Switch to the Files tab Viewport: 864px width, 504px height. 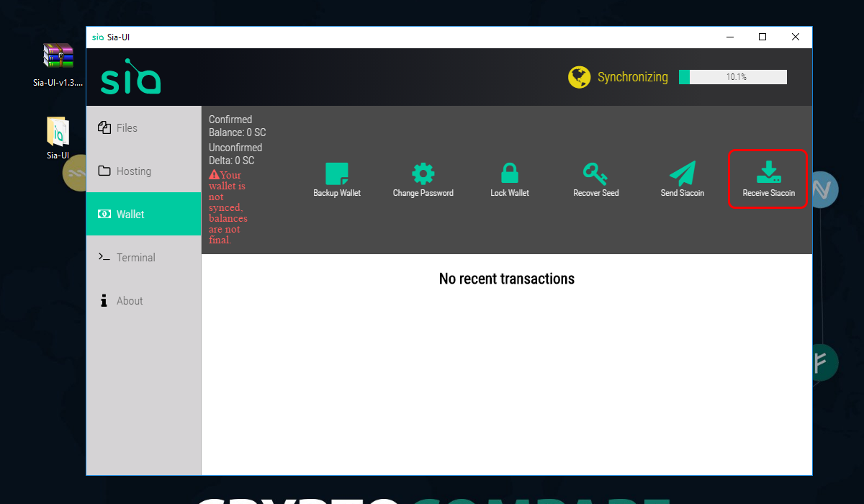pos(143,127)
